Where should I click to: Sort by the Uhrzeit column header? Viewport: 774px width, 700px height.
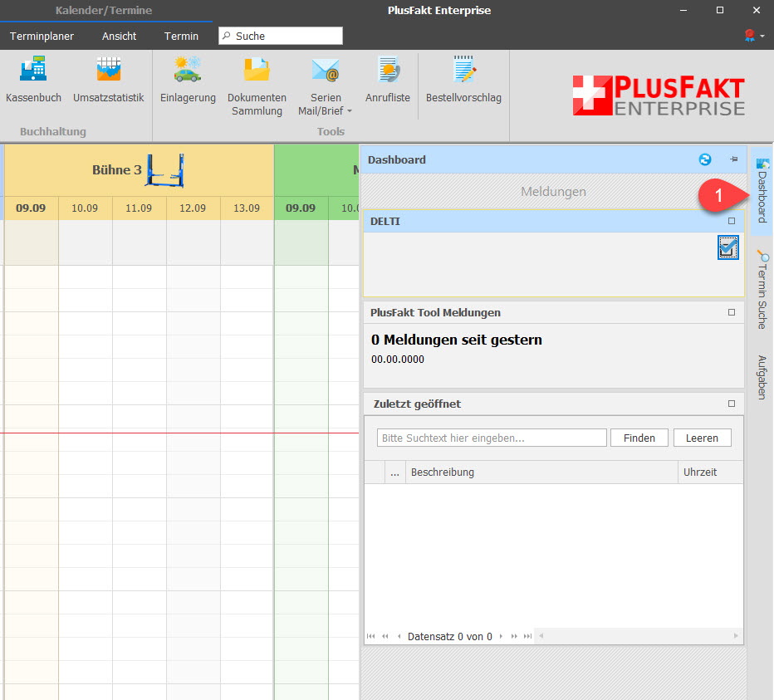pos(710,472)
